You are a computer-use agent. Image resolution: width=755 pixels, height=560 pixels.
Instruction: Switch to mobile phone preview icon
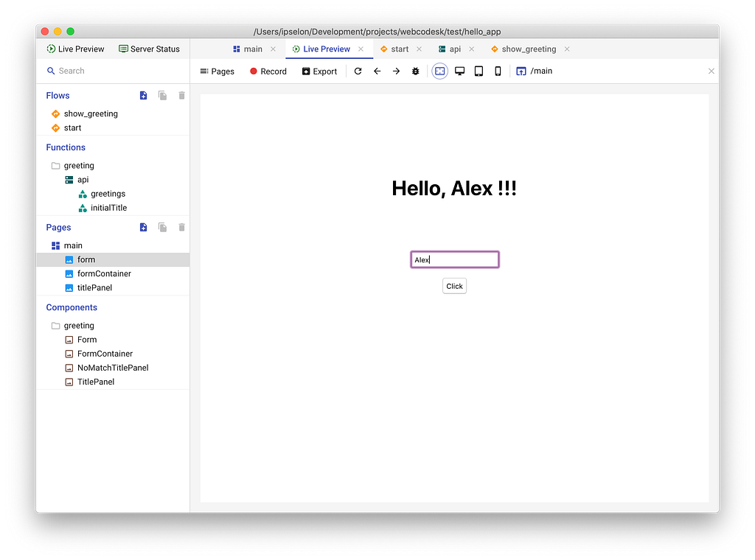tap(498, 71)
